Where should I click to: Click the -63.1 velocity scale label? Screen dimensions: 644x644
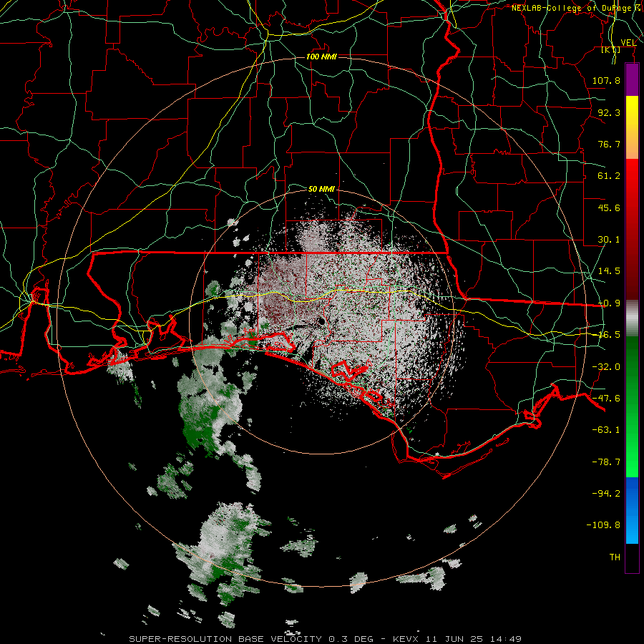coord(606,430)
